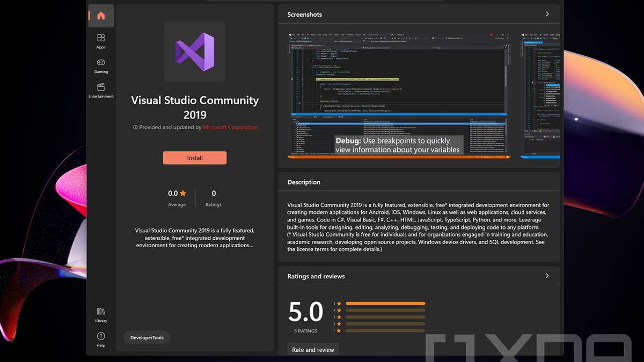The height and width of the screenshot is (362, 644).
Task: Open the Library in sidebar
Action: coord(101,315)
